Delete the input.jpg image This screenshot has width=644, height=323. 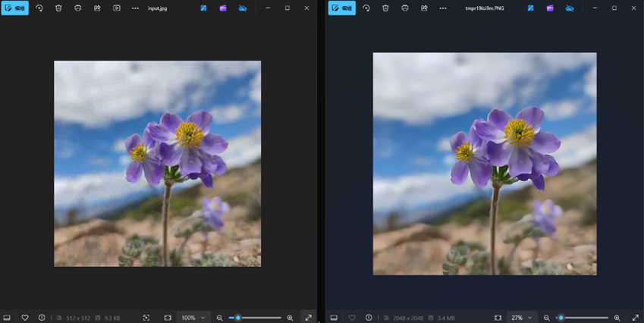(58, 8)
